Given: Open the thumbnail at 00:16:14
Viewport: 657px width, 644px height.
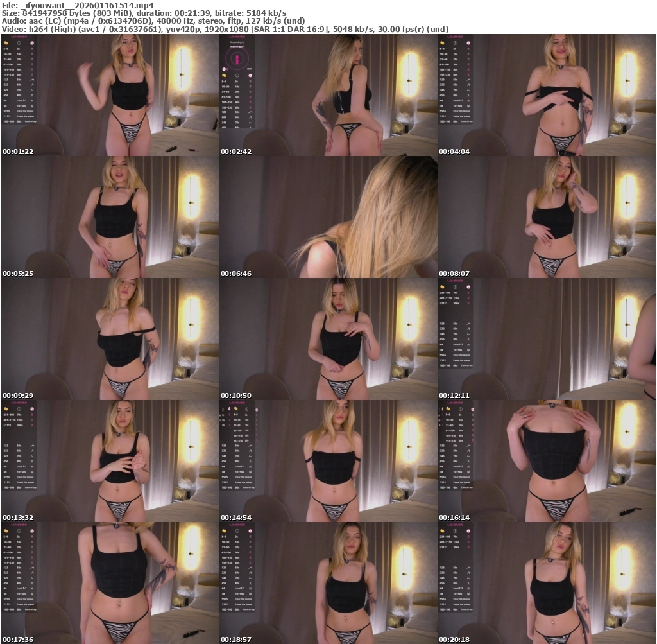Looking at the screenshot, I should [x=546, y=460].
